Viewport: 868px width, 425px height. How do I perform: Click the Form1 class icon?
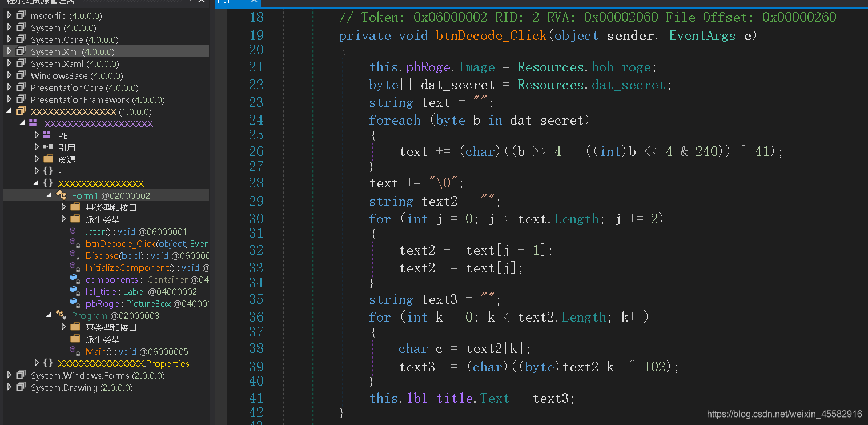click(62, 195)
